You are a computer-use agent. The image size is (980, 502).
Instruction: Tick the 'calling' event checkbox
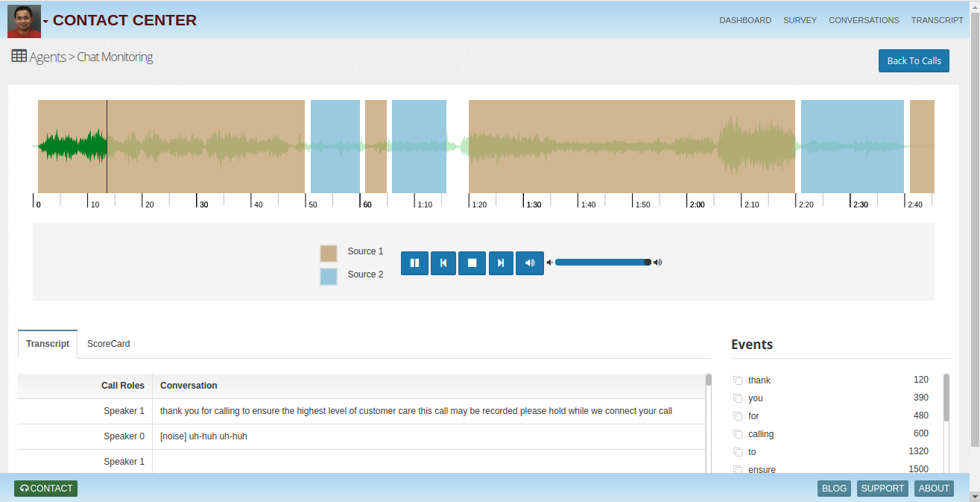pos(738,434)
